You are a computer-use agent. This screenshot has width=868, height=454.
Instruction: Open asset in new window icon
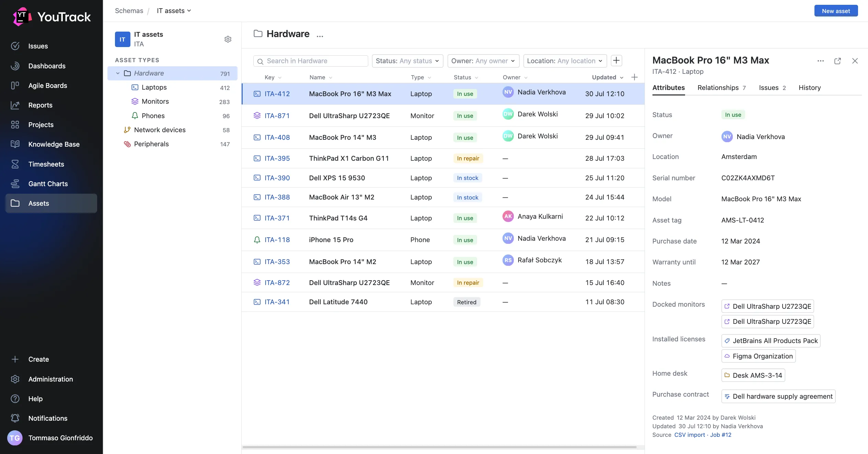coord(837,61)
